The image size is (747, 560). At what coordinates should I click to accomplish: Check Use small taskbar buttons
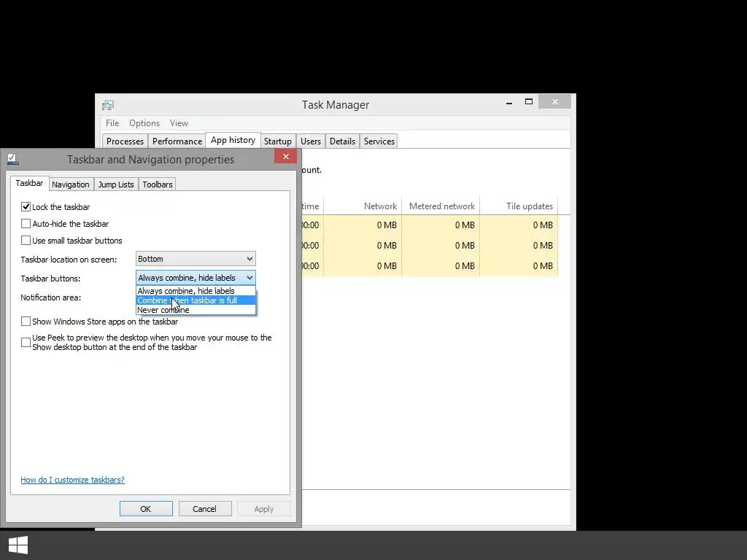click(x=26, y=241)
